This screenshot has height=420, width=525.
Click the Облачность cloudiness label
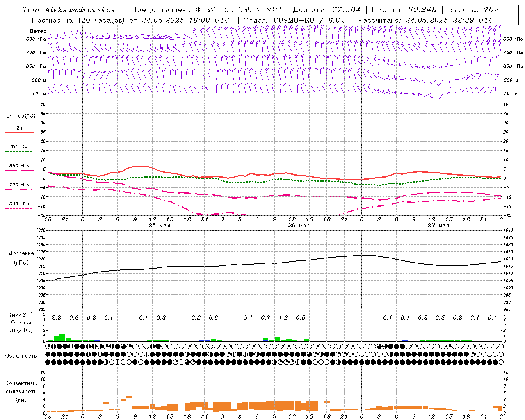[21, 356]
